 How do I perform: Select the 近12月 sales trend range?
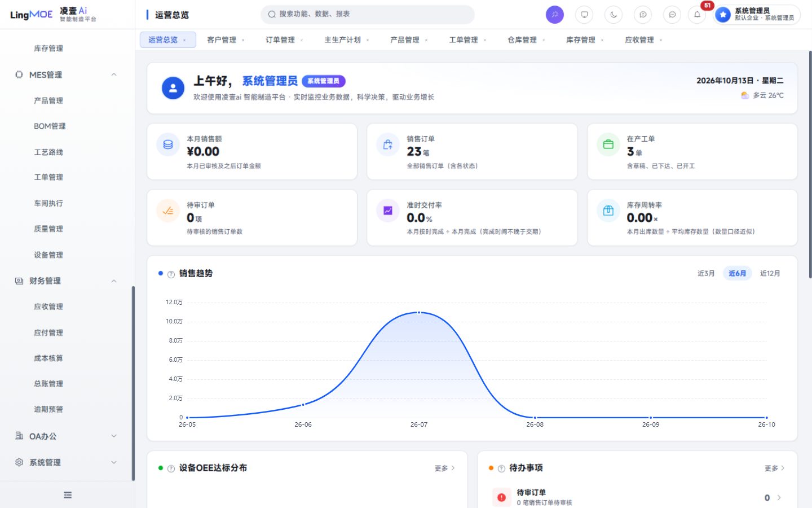[x=770, y=273]
